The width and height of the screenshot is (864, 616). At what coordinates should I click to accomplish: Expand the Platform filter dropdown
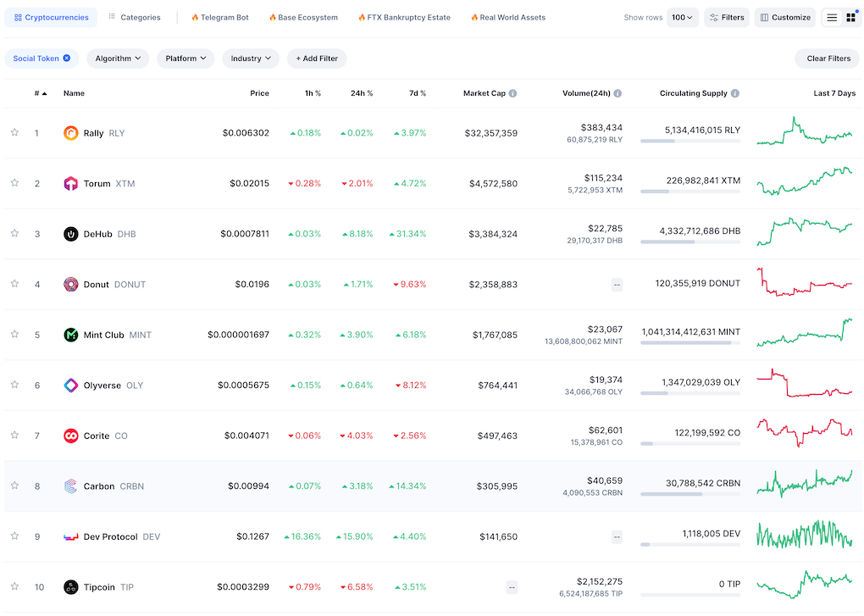[186, 58]
